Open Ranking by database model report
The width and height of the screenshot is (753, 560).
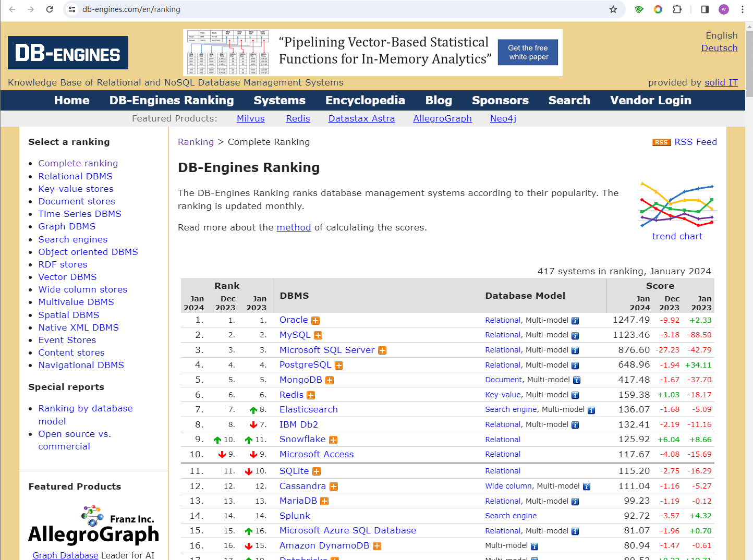click(x=86, y=415)
